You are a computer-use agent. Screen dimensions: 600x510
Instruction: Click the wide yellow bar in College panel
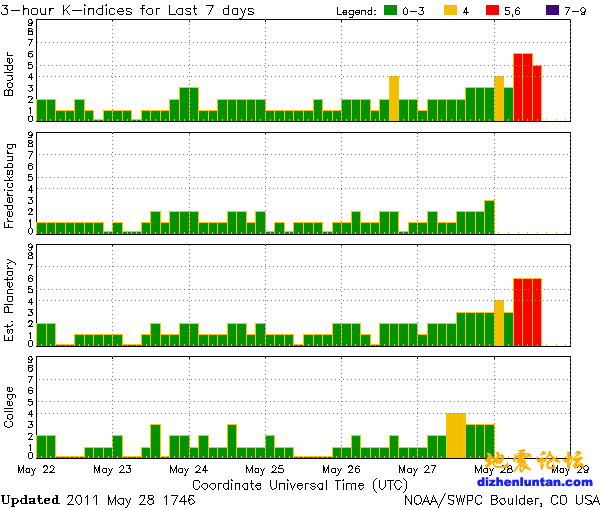[455, 435]
